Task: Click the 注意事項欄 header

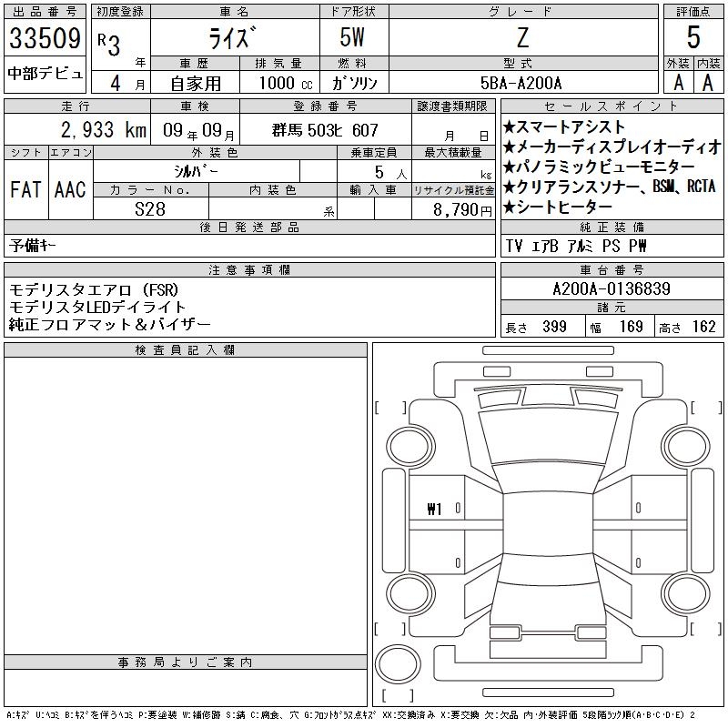Action: [249, 269]
